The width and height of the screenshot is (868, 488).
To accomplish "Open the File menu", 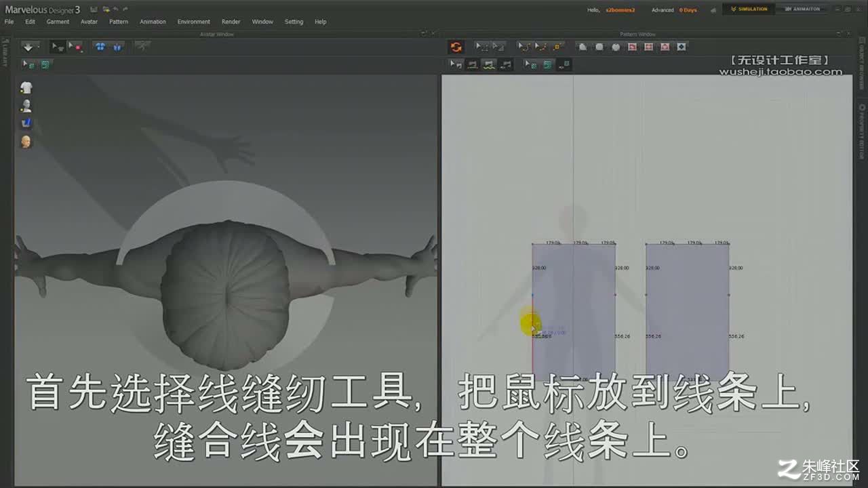I will click(x=9, y=22).
